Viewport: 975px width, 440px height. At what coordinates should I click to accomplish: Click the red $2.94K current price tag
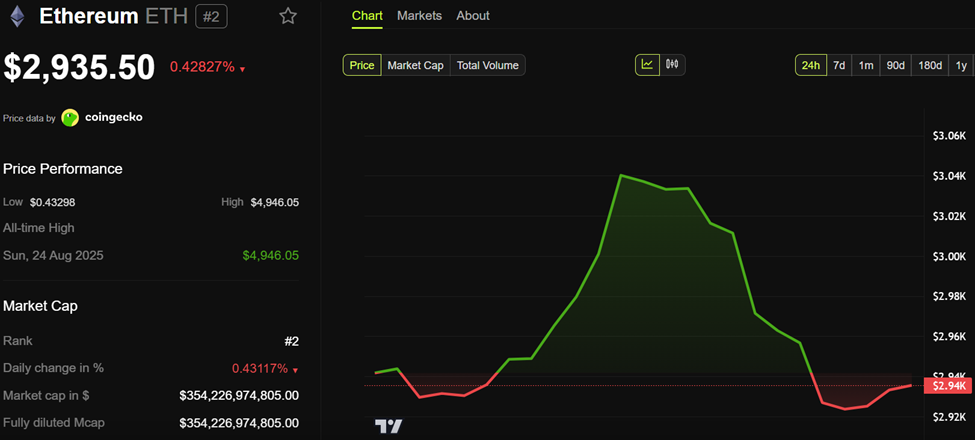pos(948,386)
